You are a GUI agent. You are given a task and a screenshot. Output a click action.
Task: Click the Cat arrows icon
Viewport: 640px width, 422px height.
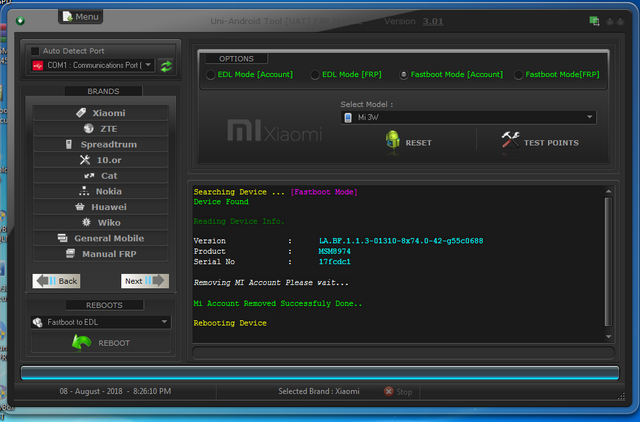pos(89,175)
